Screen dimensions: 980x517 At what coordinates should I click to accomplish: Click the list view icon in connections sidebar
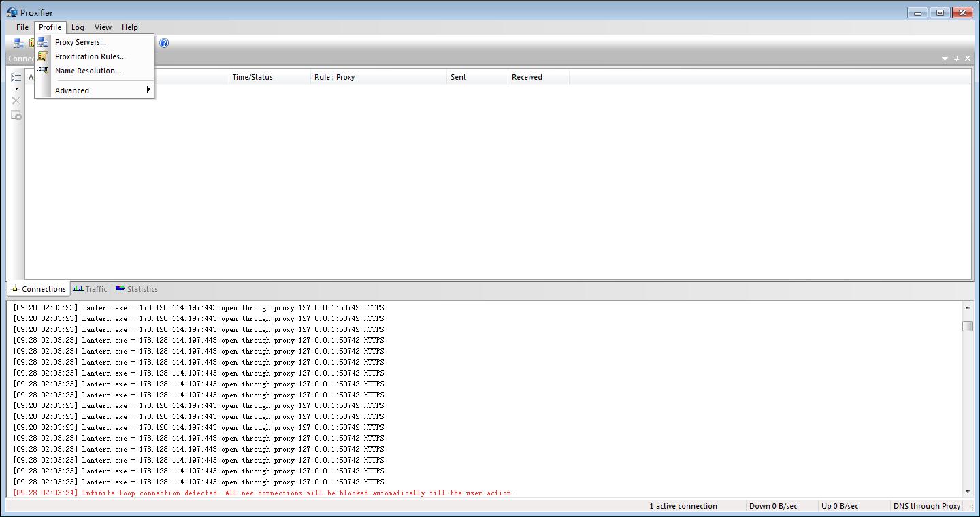16,78
